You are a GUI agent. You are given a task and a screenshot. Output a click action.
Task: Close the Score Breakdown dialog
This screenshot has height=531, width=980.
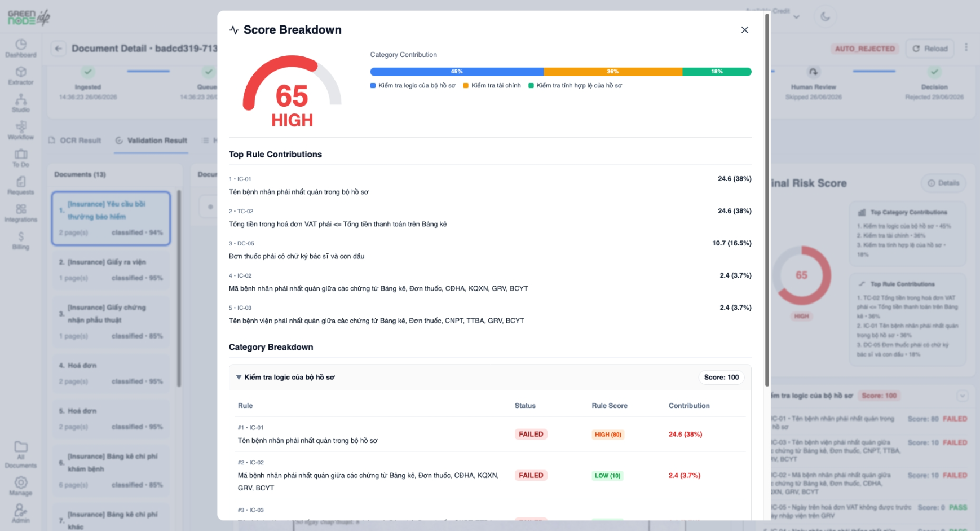pyautogui.click(x=744, y=30)
